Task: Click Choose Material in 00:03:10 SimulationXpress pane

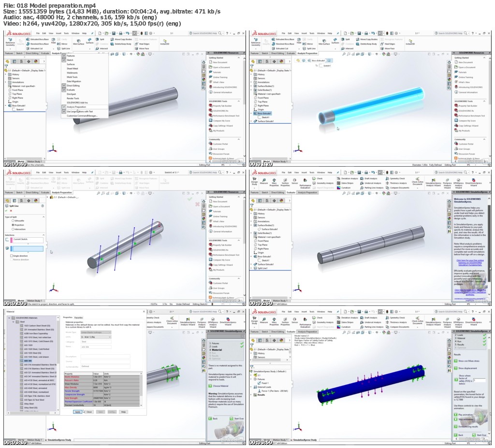Action: point(218,386)
